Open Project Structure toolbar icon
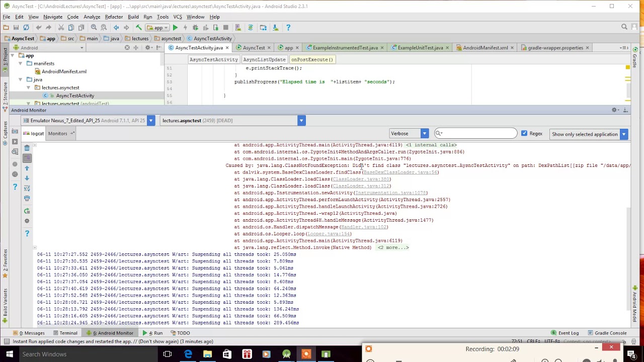Image resolution: width=644 pixels, height=362 pixels. click(263, 28)
